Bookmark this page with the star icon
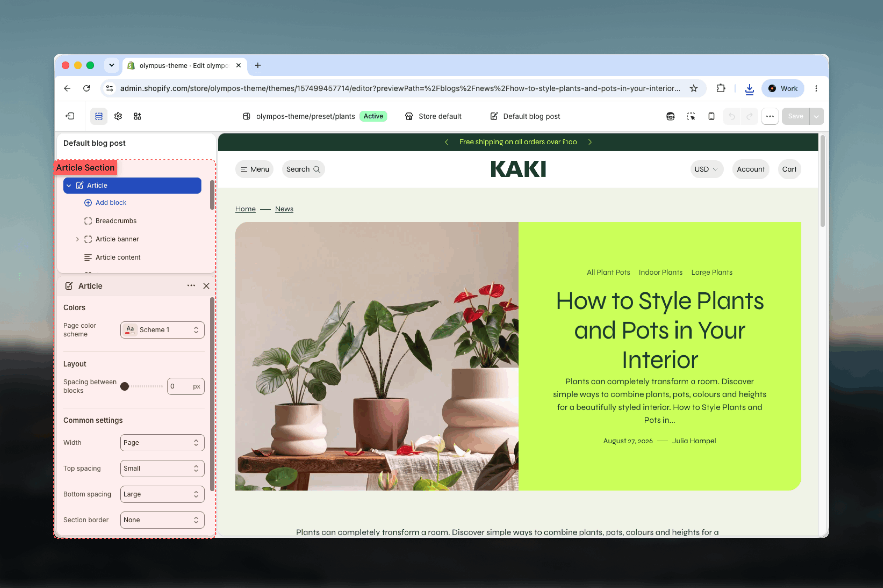The width and height of the screenshot is (883, 588). pos(693,88)
